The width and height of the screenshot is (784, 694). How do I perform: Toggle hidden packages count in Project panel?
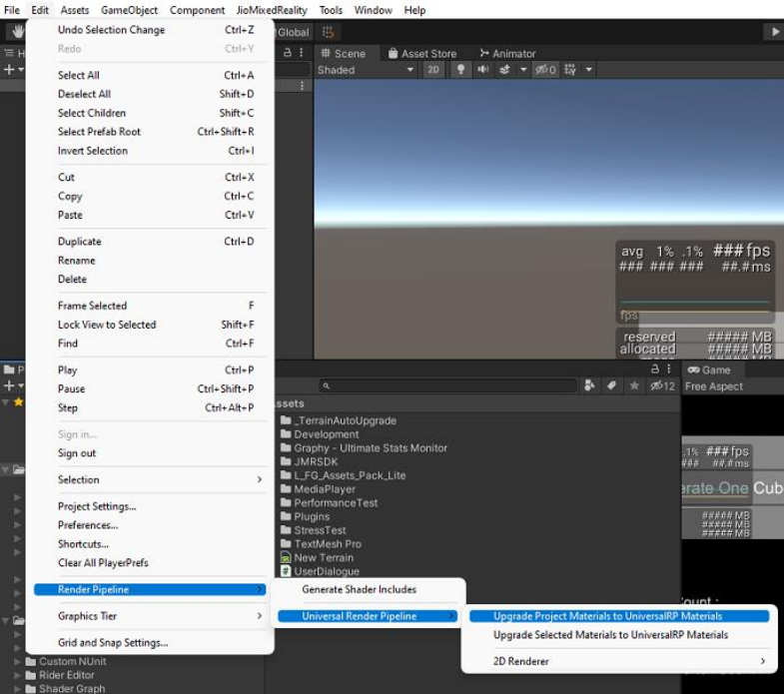point(662,385)
